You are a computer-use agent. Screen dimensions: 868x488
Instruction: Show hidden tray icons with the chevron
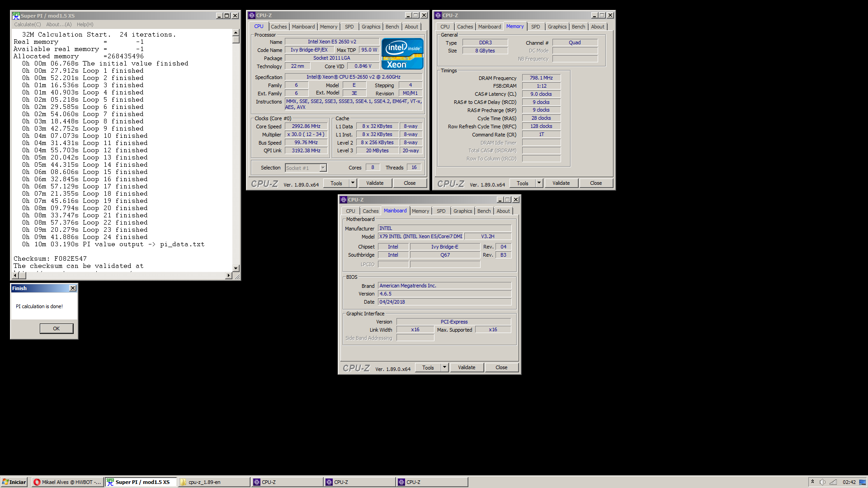pos(812,482)
